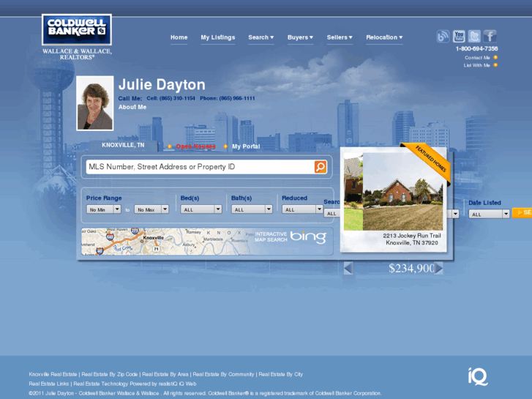Open the Twitter profile icon
Image resolution: width=532 pixels, height=399 pixels.
(474, 36)
